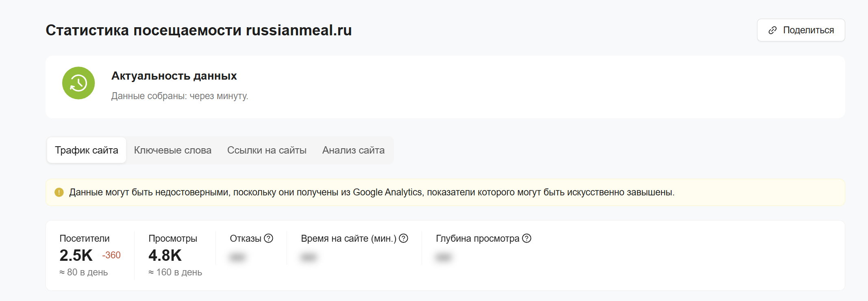The height and width of the screenshot is (301, 868).
Task: Click the Актуальность данных heading
Action: [174, 76]
